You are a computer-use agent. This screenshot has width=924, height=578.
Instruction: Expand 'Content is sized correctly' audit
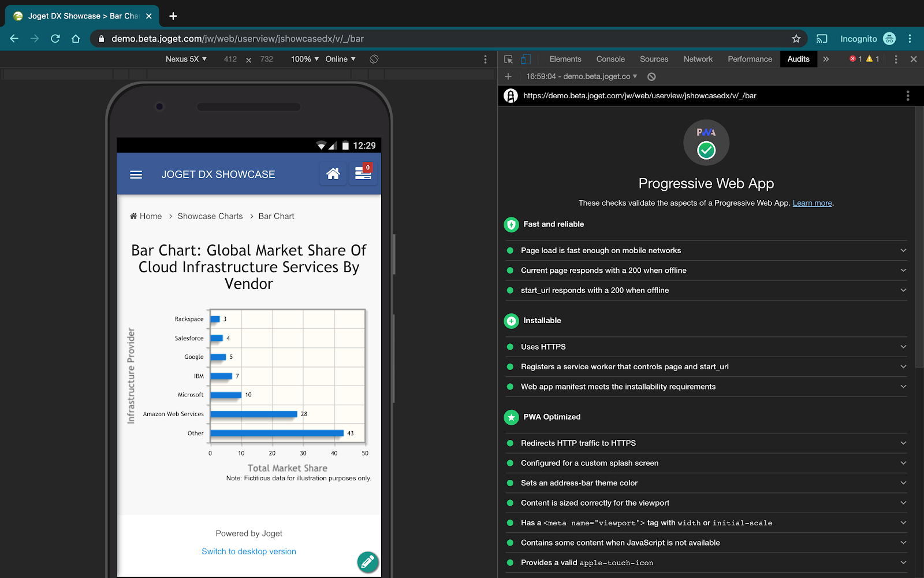tap(706, 503)
